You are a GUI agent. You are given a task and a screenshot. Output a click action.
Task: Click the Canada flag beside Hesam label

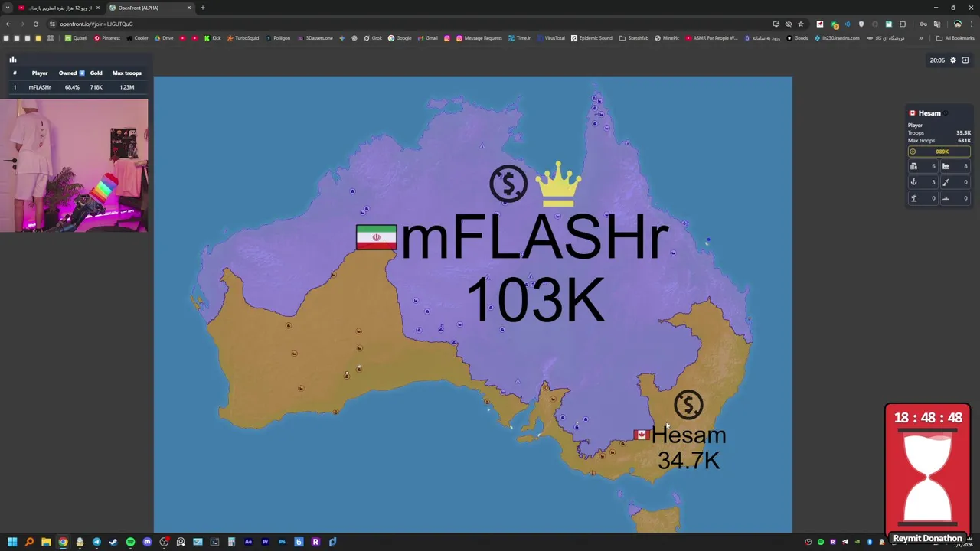tap(641, 435)
